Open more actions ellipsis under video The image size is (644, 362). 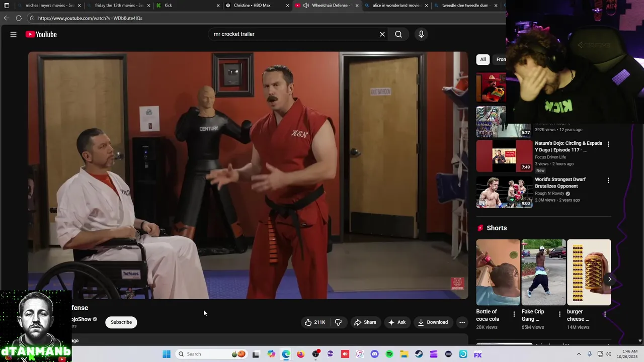click(462, 322)
